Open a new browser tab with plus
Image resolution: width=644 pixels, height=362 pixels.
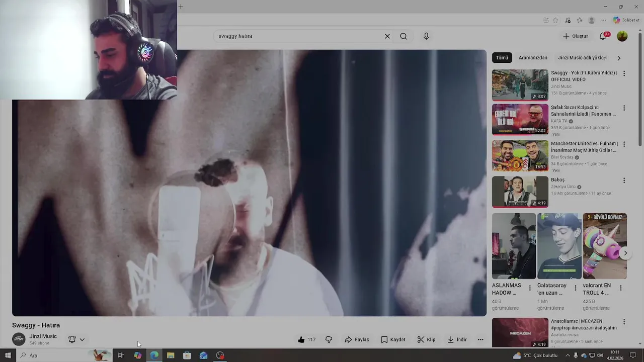pyautogui.click(x=181, y=7)
